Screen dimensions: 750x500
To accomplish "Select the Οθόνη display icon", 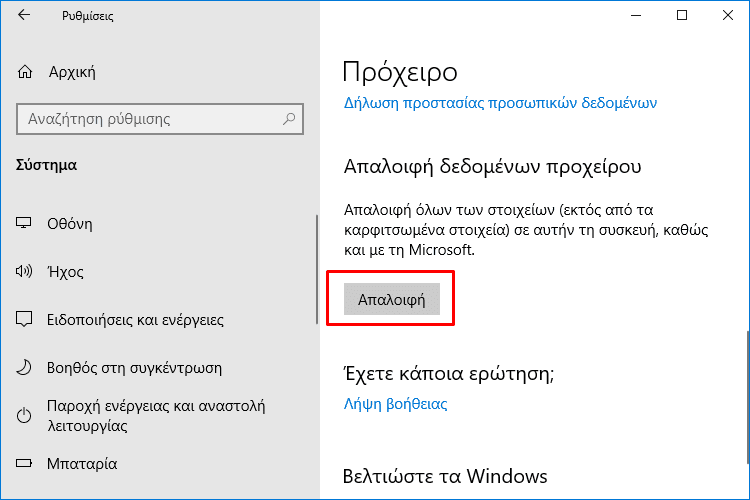I will (x=24, y=223).
